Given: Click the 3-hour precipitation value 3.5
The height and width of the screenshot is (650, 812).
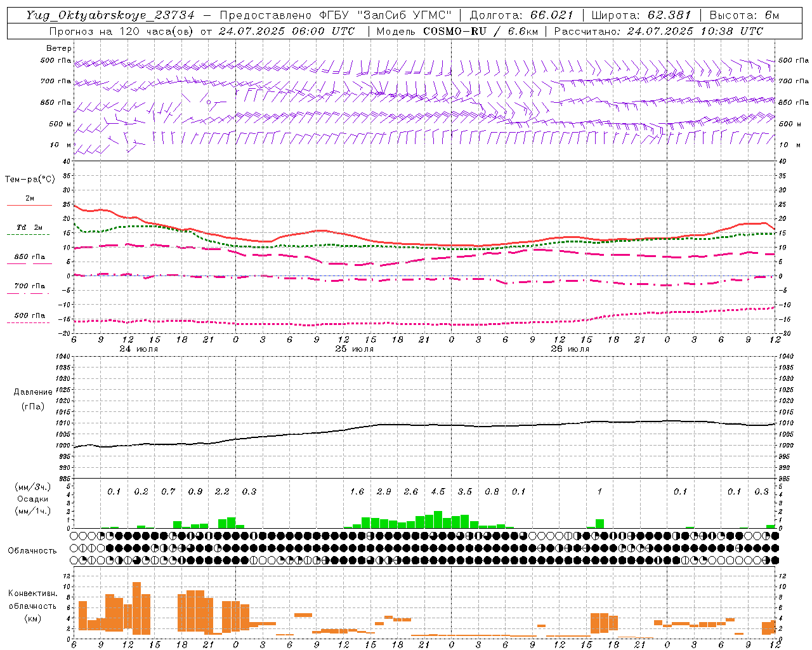Looking at the screenshot, I should point(465,491).
